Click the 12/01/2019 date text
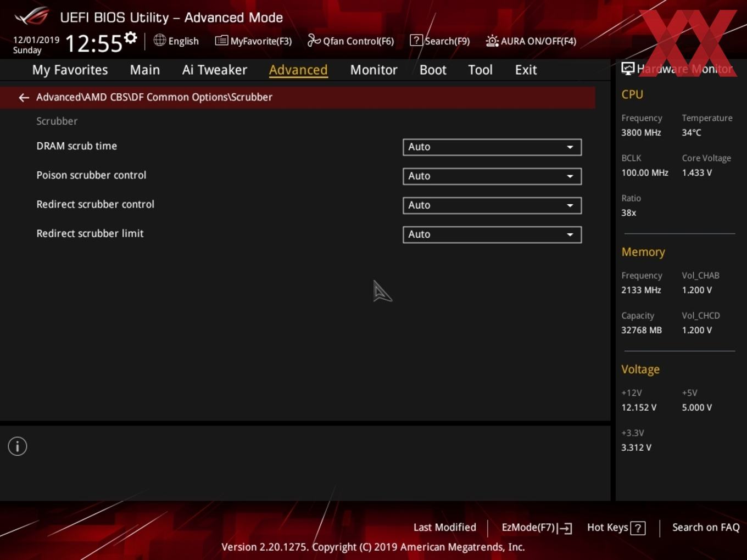The width and height of the screenshot is (747, 560). click(36, 40)
